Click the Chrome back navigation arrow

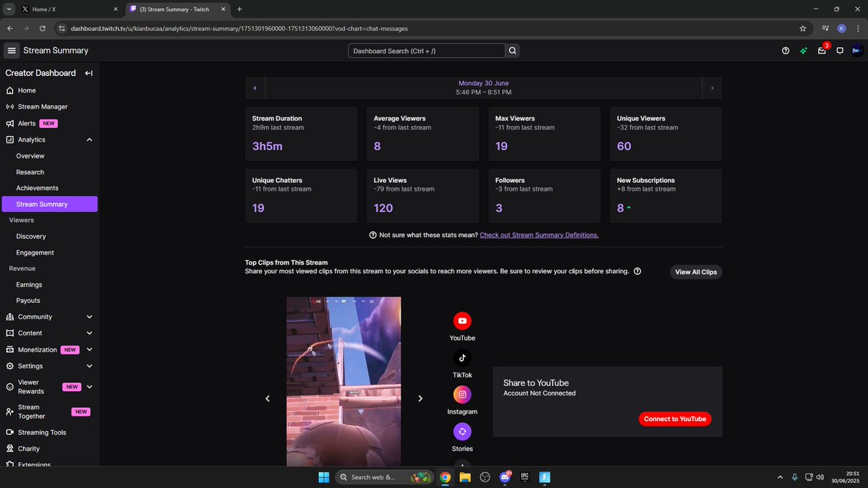tap(9, 28)
